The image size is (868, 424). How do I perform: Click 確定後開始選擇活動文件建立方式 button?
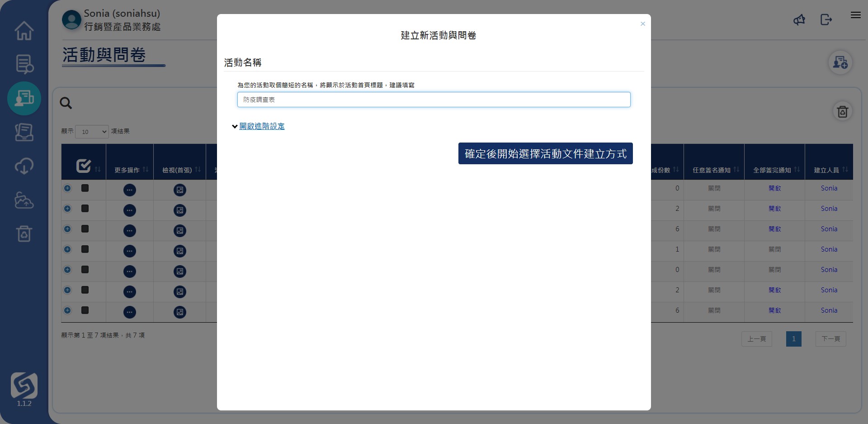pyautogui.click(x=545, y=154)
